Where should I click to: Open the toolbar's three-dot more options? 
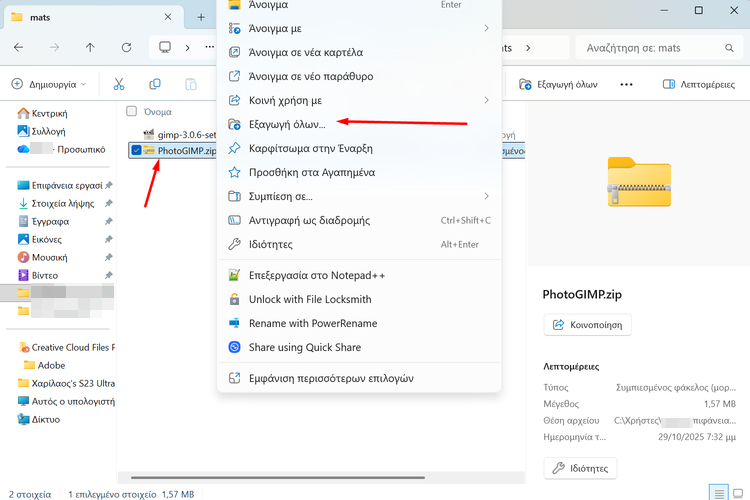[x=626, y=85]
